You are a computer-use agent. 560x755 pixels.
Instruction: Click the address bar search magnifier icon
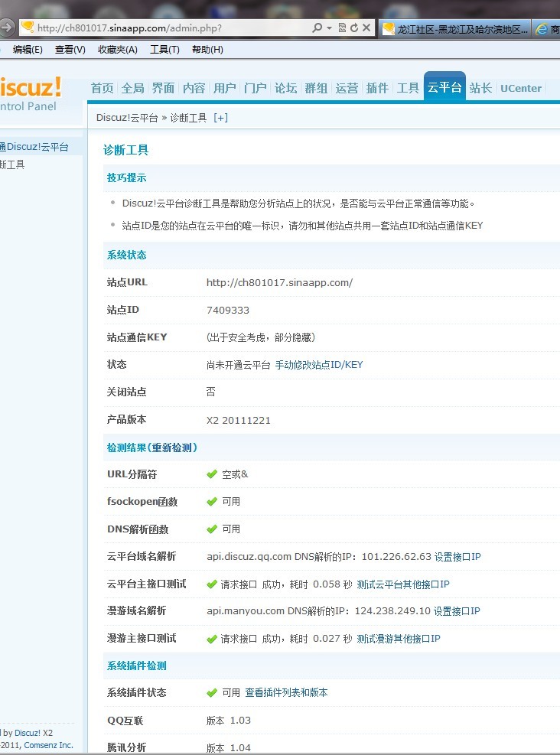point(317,28)
